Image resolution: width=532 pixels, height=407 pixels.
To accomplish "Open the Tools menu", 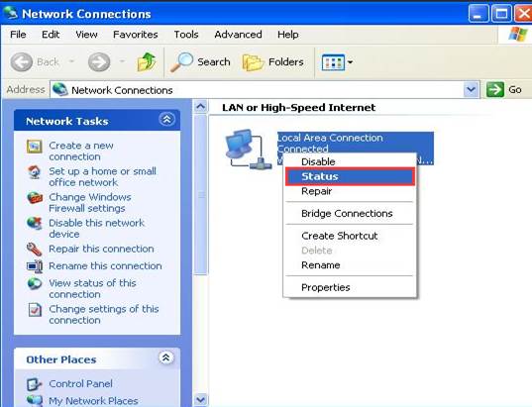I will tap(186, 35).
